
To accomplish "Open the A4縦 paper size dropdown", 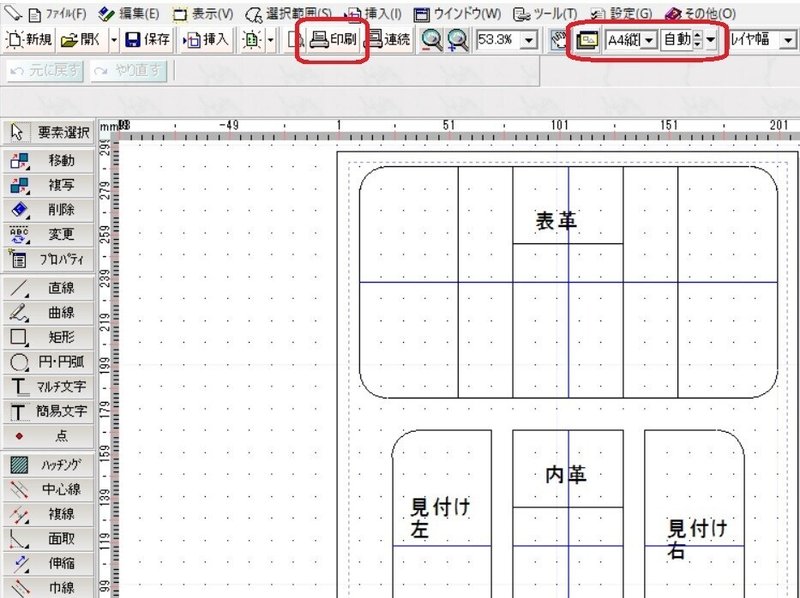I will [648, 40].
